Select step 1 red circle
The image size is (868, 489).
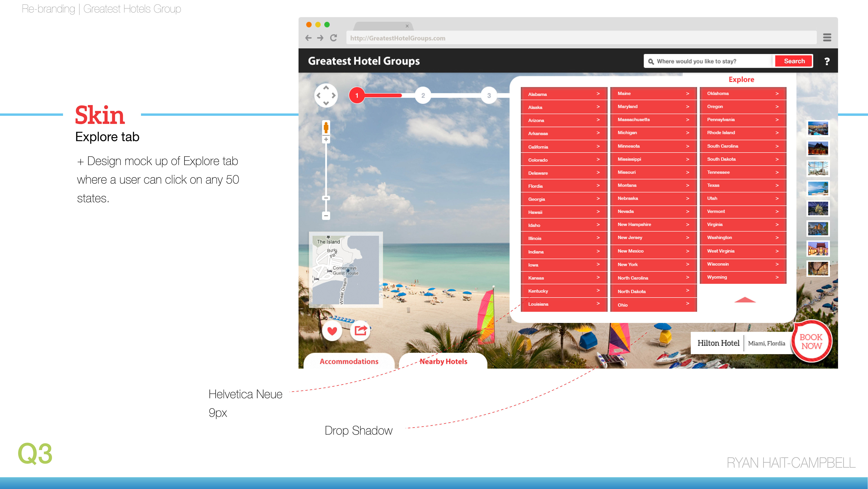tap(356, 95)
